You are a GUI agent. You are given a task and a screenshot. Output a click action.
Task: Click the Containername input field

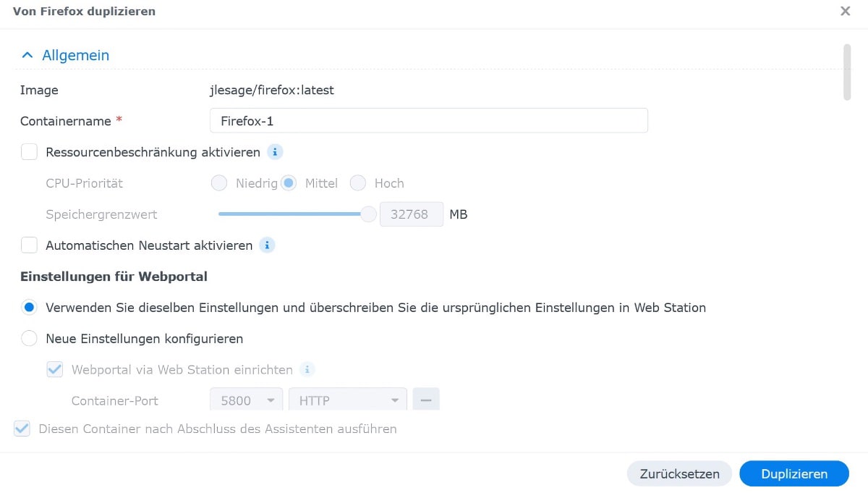click(x=429, y=121)
